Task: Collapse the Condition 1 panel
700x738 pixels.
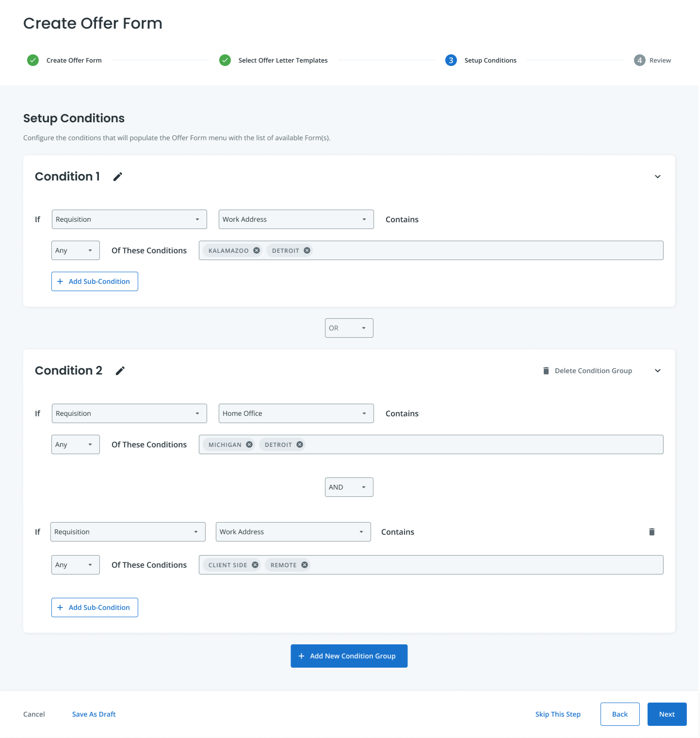Action: [658, 176]
